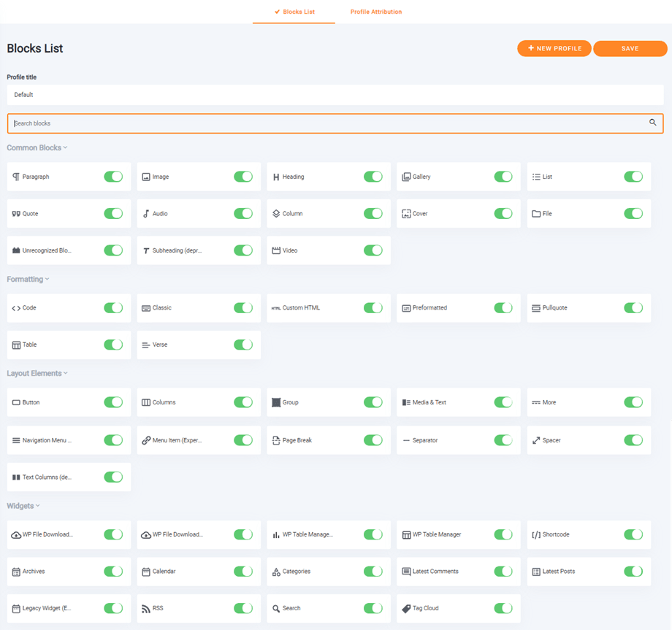This screenshot has height=630, width=672.
Task: Turn off the Separator block toggle
Action: 503,440
